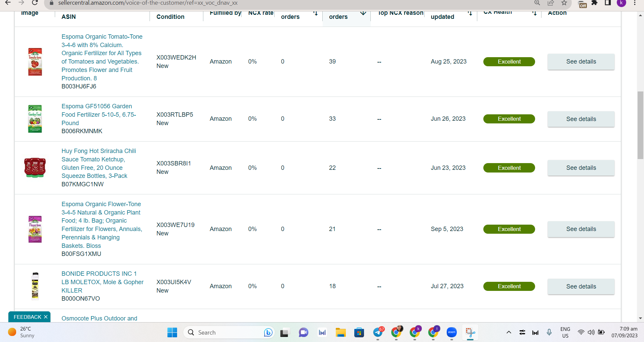Reload the Seller Central page
Screen dimensions: 644x342
click(x=35, y=3)
